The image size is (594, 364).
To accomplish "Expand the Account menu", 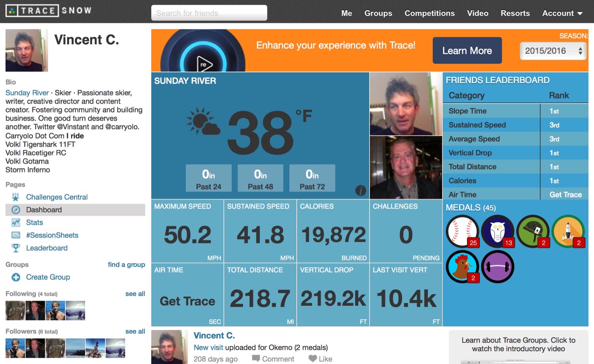I will [562, 13].
